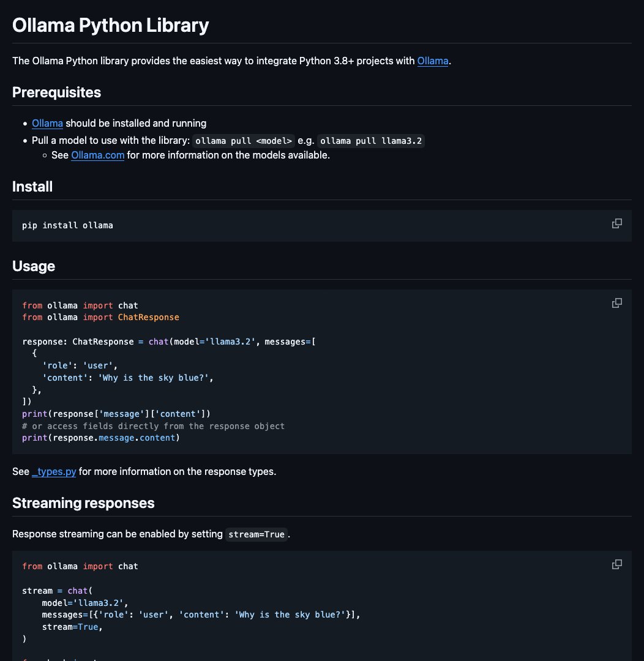Click the 'from ollama import ChatResponse' line
The image size is (644, 661).
100,318
